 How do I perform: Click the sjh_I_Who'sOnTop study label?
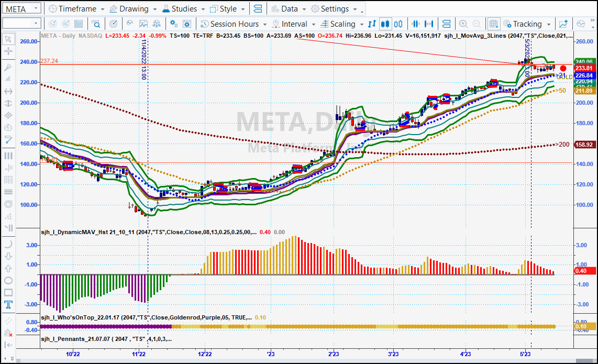pyautogui.click(x=146, y=317)
